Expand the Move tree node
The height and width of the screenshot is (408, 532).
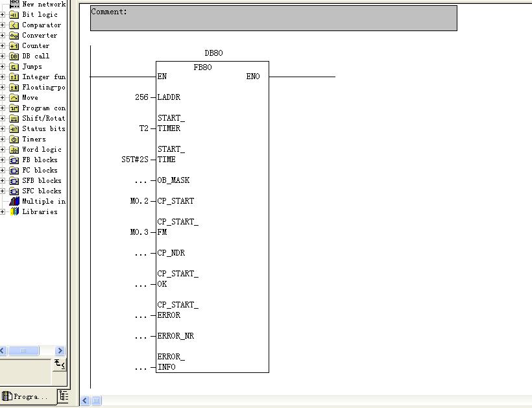pos(3,98)
